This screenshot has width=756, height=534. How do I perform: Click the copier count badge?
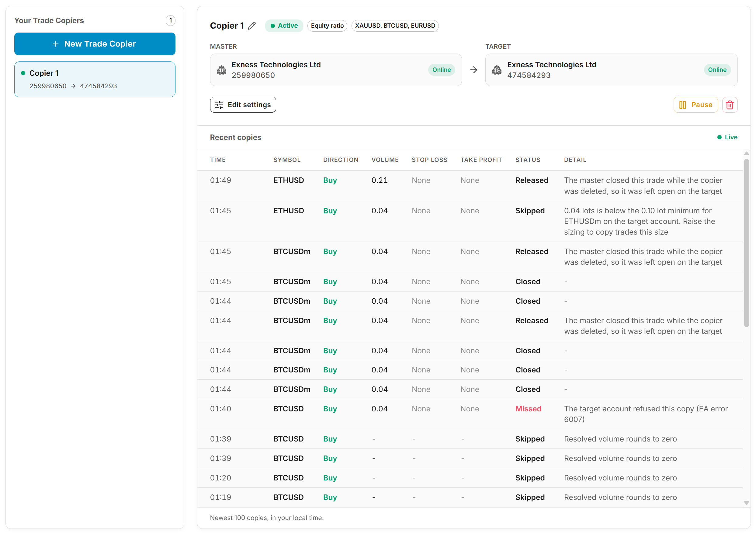tap(170, 20)
